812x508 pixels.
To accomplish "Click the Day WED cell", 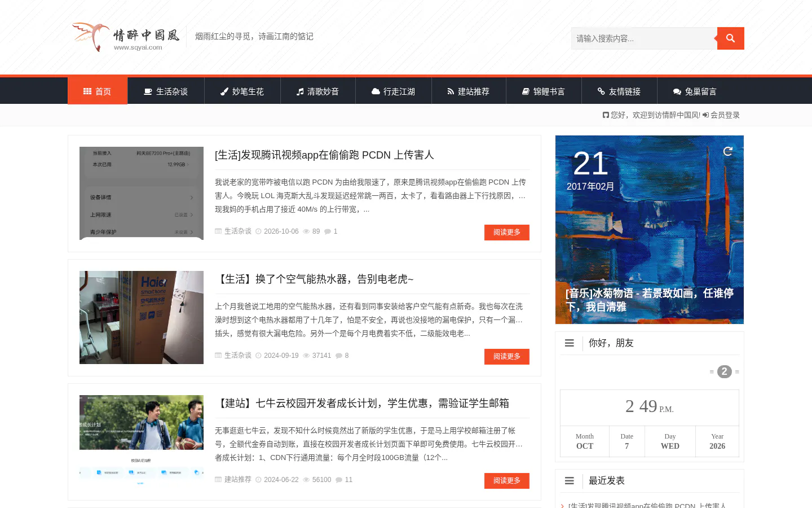I will [670, 441].
